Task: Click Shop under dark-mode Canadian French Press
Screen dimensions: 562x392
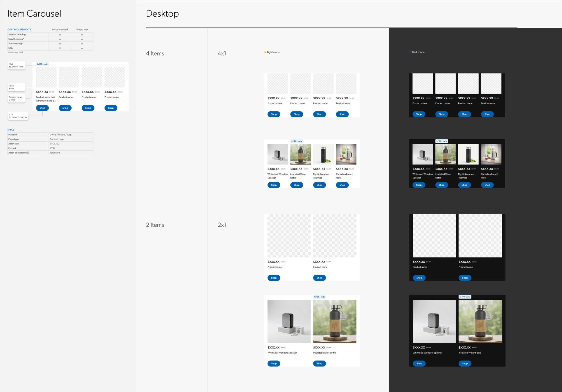Action: pos(487,185)
